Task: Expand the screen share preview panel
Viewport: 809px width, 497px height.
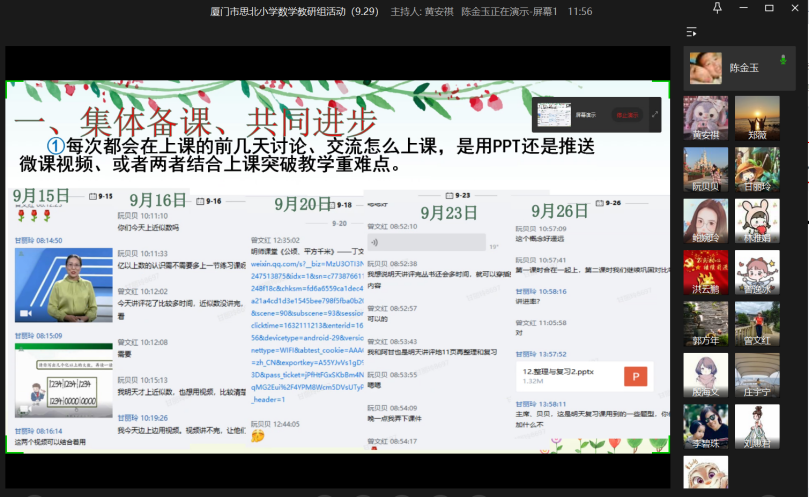Action: point(655,115)
